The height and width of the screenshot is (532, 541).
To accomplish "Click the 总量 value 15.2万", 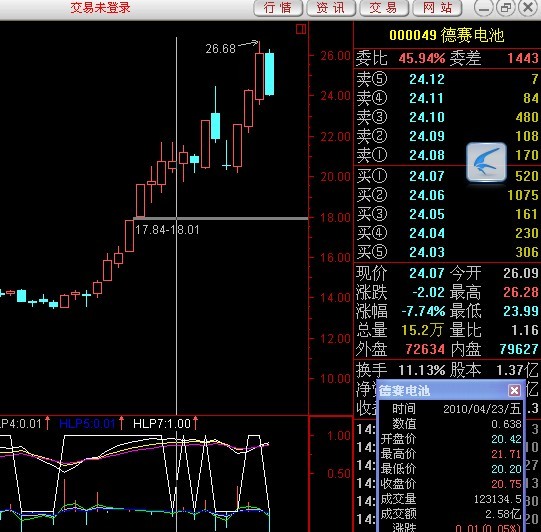I will 422,330.
